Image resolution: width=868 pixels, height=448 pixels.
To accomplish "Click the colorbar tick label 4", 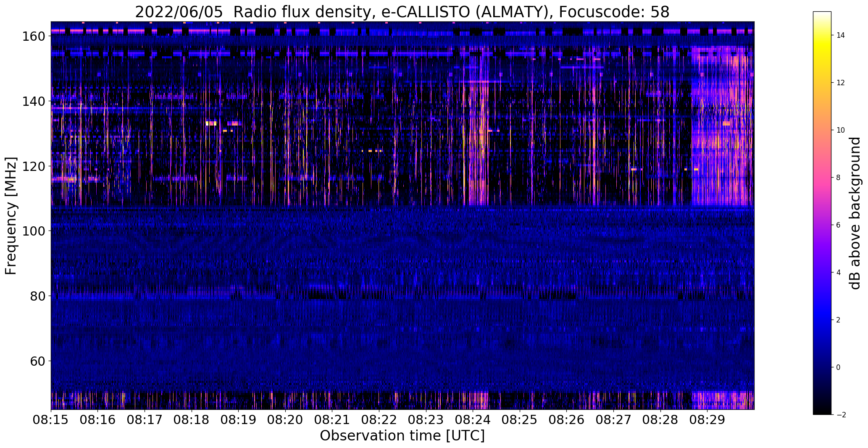I will (x=838, y=272).
